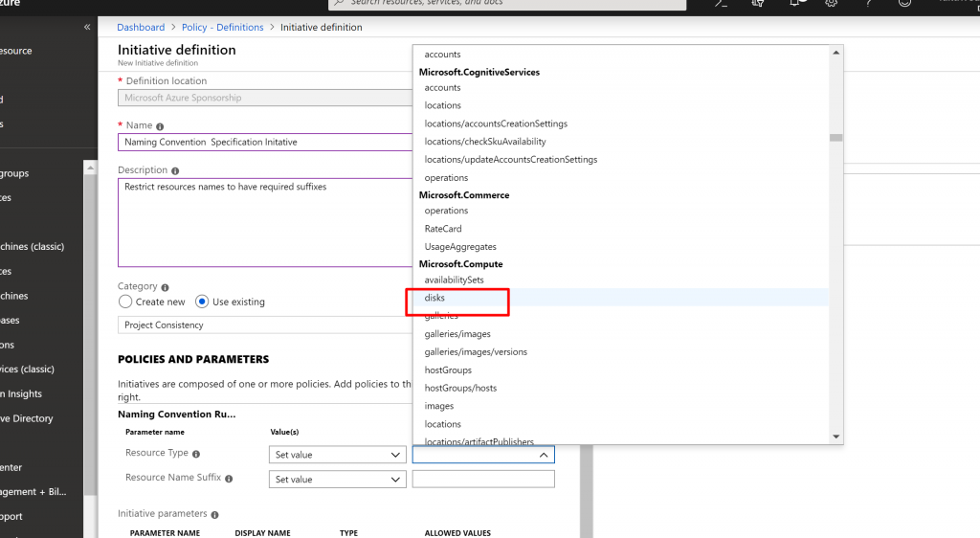Choose disks under Microsoft.Compute

(x=435, y=298)
